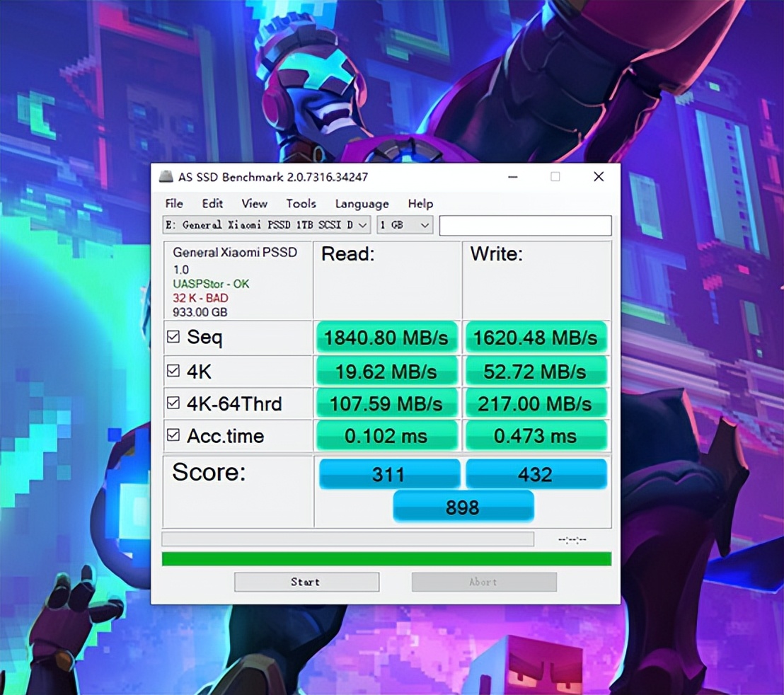Click the empty text field beside size dropdown

click(525, 226)
